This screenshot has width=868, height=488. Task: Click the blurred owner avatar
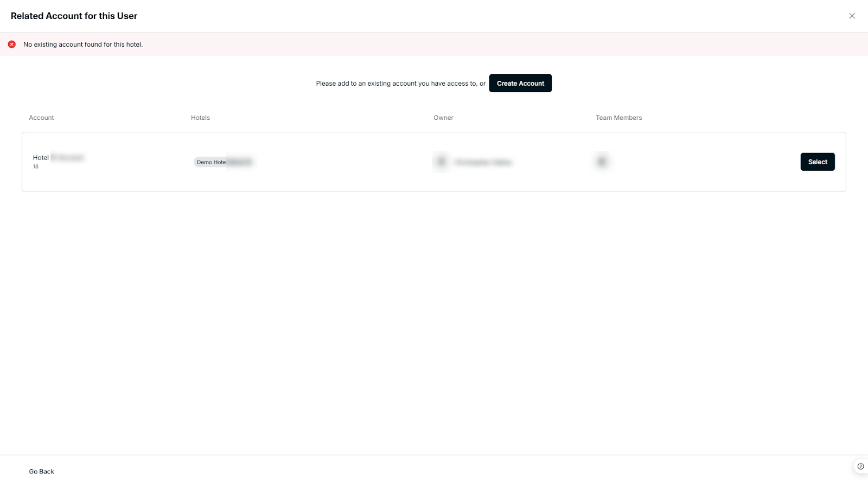[441, 162]
